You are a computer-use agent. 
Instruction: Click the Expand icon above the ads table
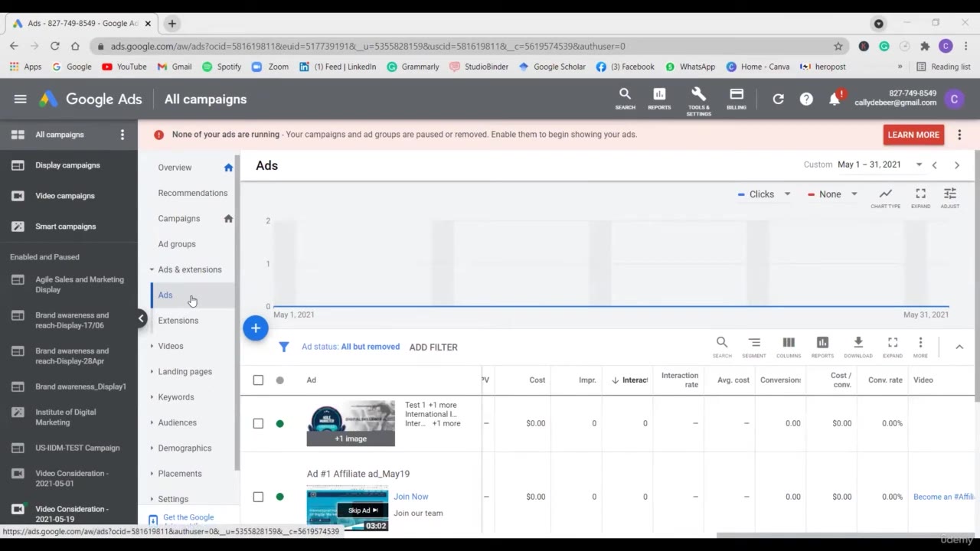click(x=893, y=346)
